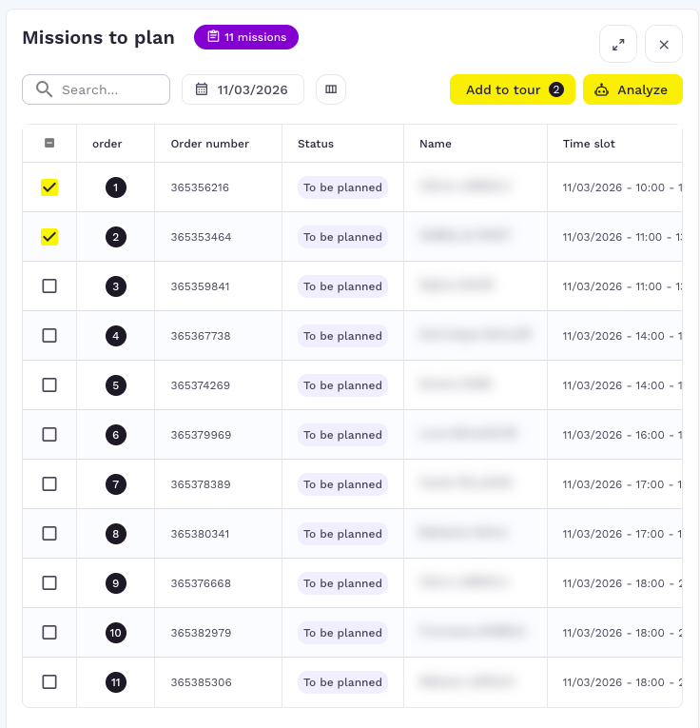Click the expand fullscreen arrows icon

(x=618, y=44)
